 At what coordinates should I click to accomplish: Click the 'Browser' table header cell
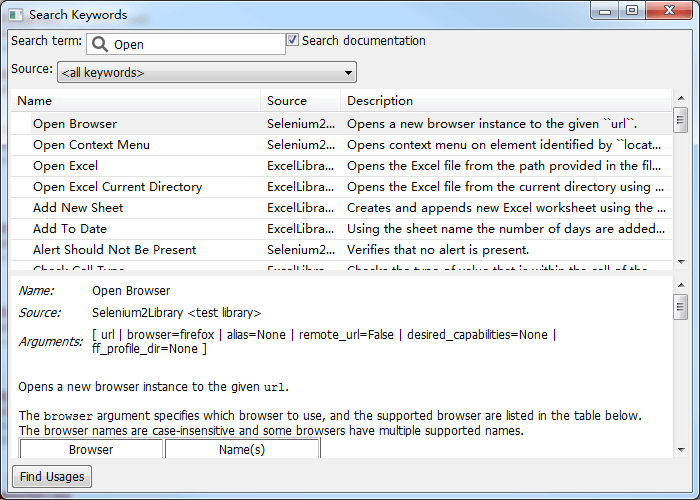pyautogui.click(x=91, y=449)
